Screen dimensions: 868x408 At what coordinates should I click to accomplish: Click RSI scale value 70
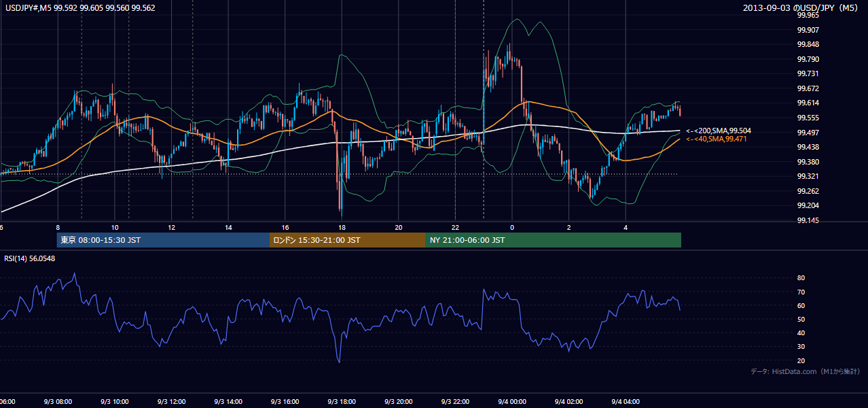[801, 292]
